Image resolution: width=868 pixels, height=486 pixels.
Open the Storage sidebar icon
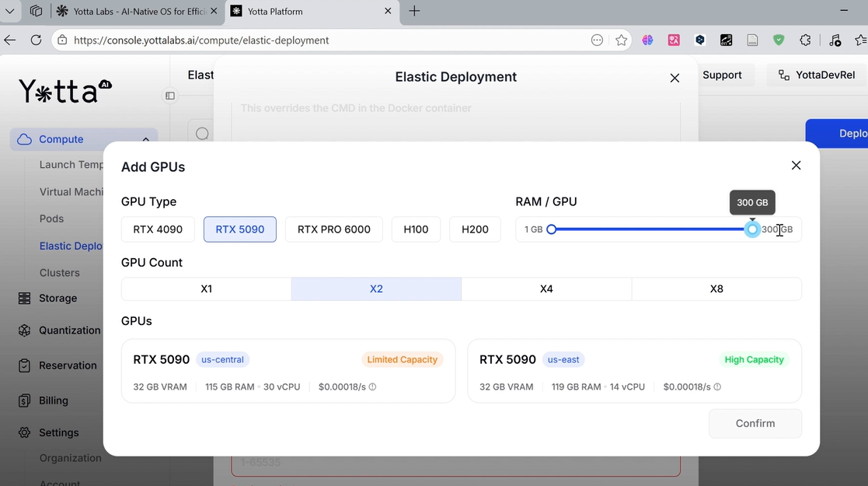[x=24, y=298]
